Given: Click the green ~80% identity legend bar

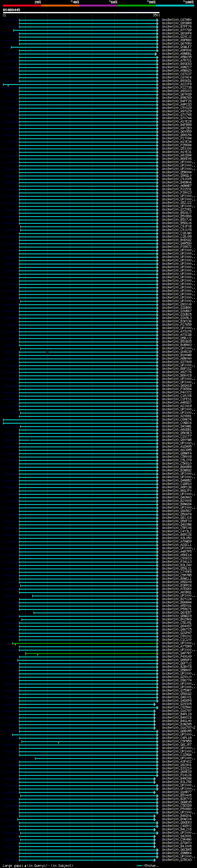Looking at the screenshot, I should 137,6.
